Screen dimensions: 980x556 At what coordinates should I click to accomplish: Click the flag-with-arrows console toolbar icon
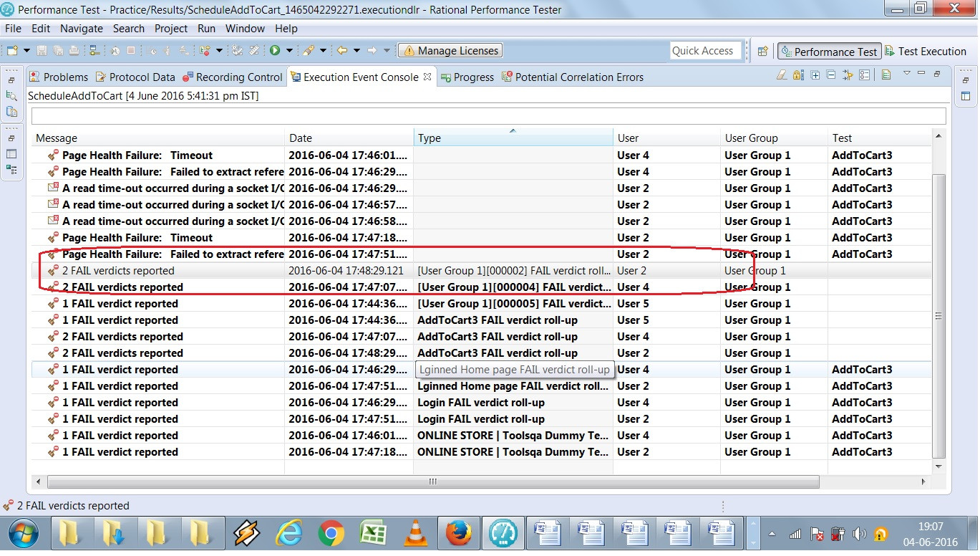[848, 75]
